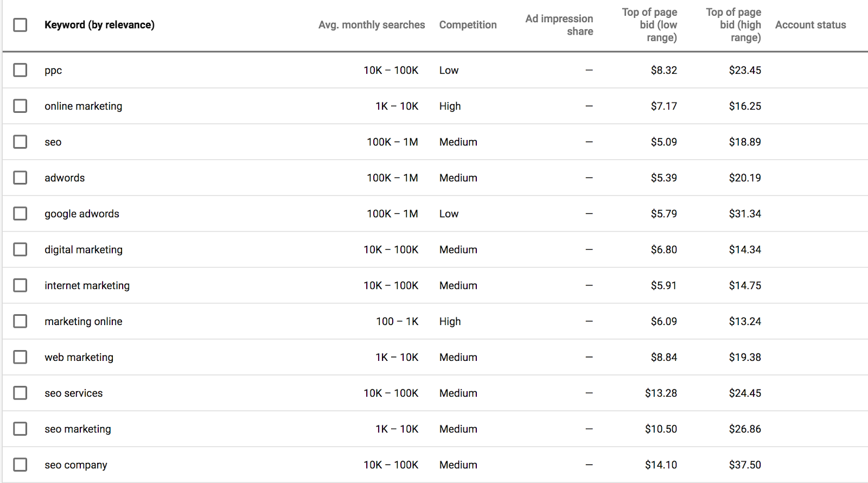The width and height of the screenshot is (868, 483).
Task: Open the internet marketing keyword
Action: [x=87, y=285]
